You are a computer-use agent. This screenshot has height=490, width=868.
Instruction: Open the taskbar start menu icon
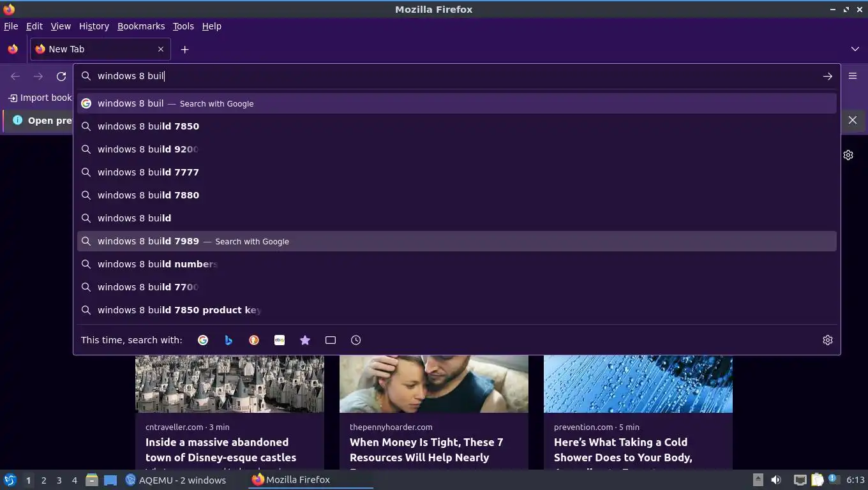click(x=10, y=480)
